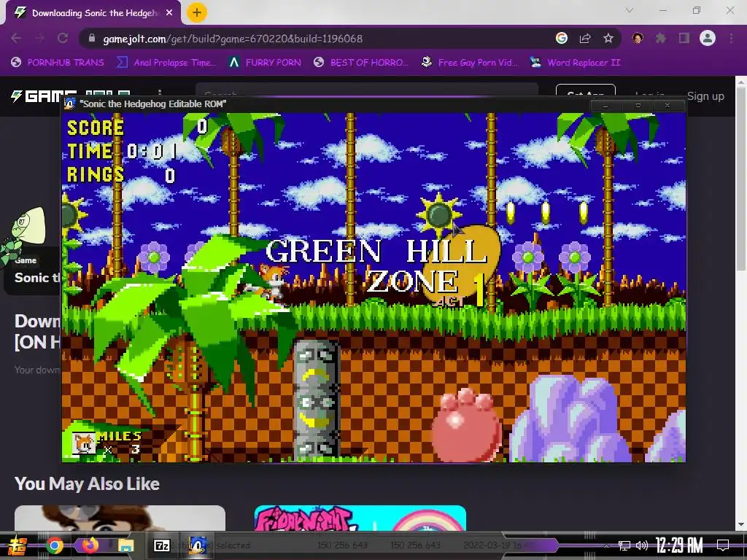
Task: Open the first You May Also Like game card
Action: click(120, 518)
